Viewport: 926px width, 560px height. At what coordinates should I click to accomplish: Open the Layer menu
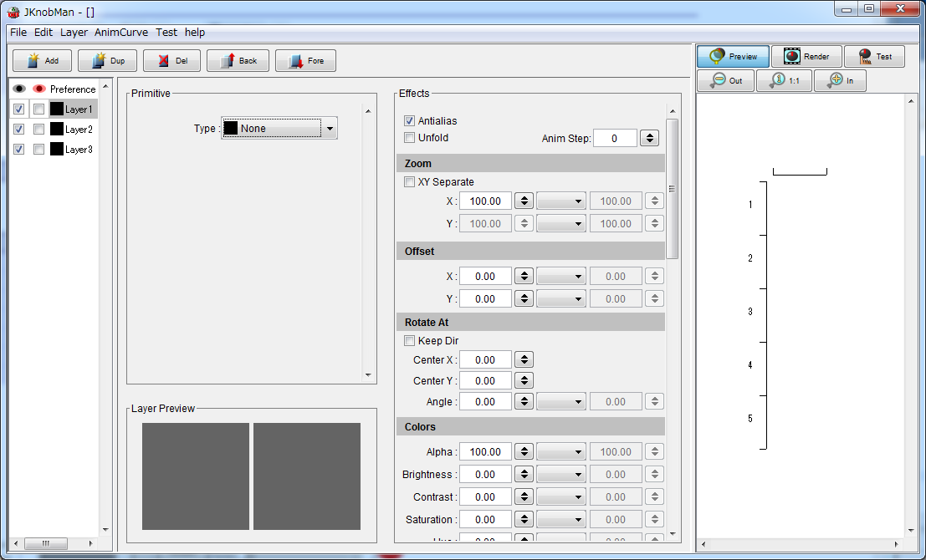(74, 33)
